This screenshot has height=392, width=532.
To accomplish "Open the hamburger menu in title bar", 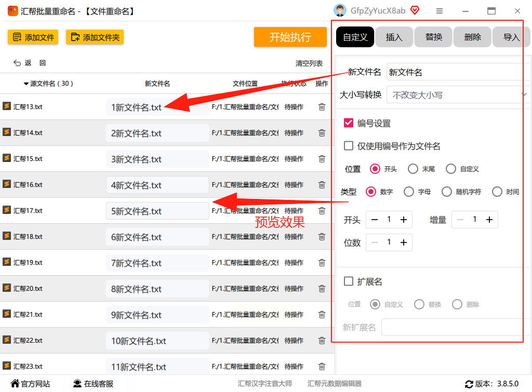I will 440,11.
